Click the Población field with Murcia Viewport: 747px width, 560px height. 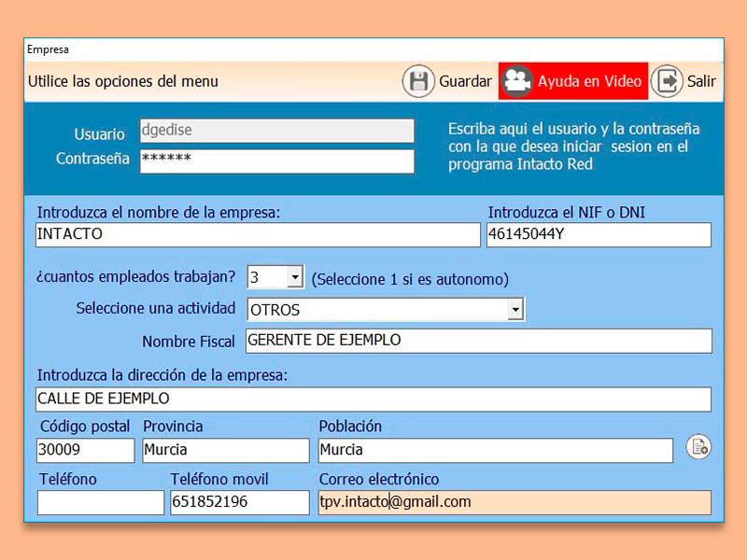click(496, 451)
